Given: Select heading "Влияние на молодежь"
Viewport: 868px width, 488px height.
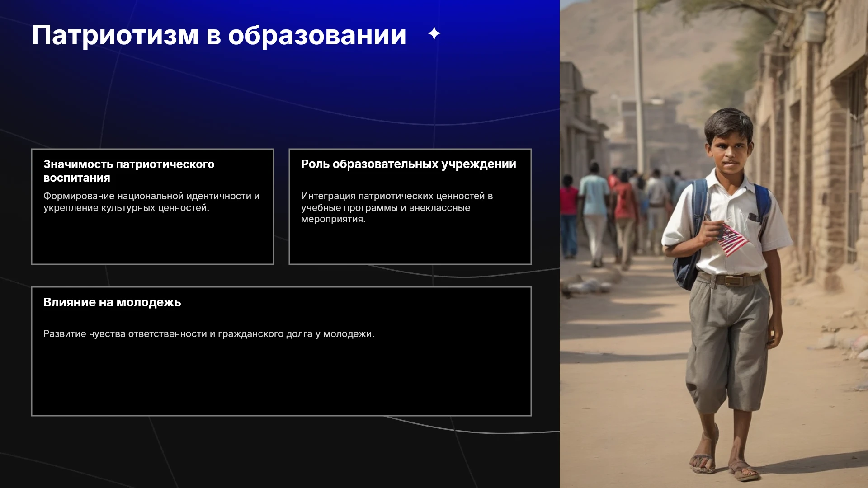Looking at the screenshot, I should tap(112, 302).
